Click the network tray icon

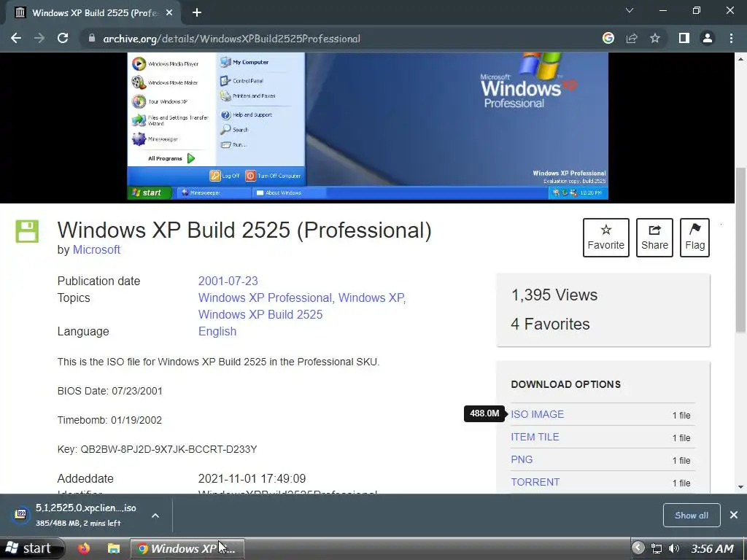(x=657, y=548)
